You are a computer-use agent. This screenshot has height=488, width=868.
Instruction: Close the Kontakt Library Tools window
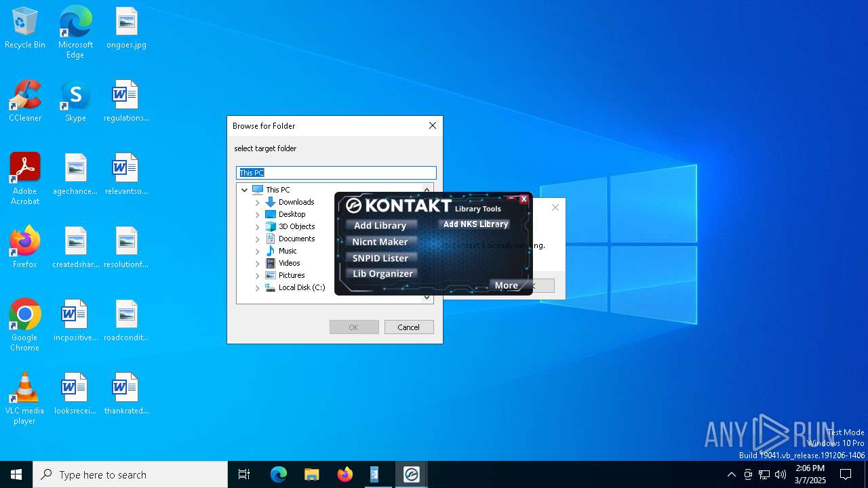coord(524,199)
